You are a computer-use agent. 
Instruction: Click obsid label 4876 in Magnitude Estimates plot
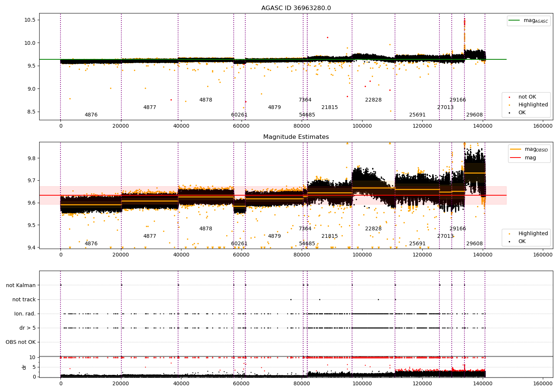point(91,244)
